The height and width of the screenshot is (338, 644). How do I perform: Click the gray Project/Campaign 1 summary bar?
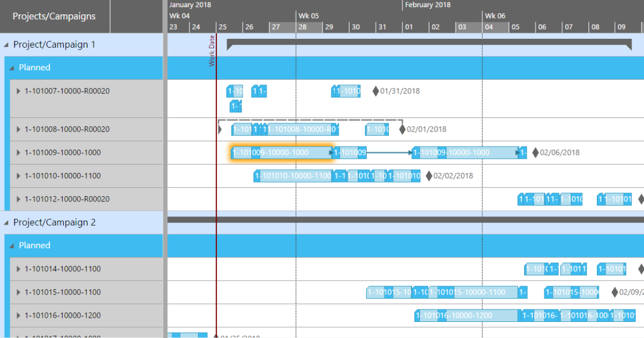tap(428, 42)
